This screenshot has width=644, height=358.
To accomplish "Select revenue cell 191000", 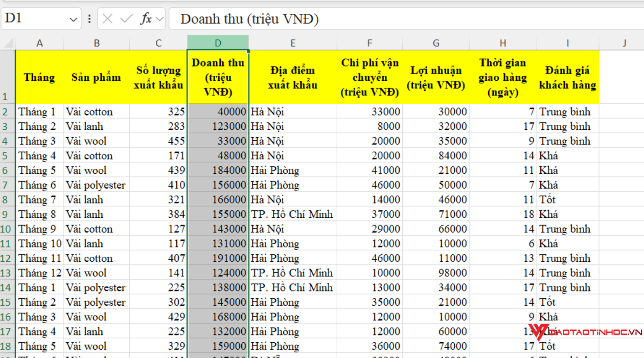I will pos(218,258).
